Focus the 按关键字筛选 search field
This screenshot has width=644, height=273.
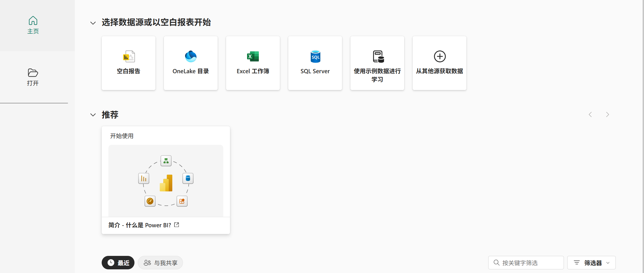click(x=526, y=263)
